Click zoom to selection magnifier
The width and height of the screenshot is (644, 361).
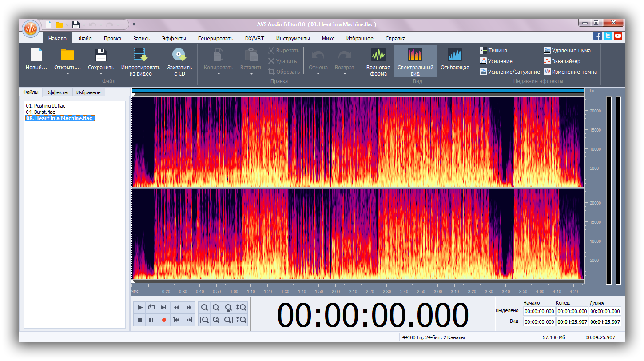[x=216, y=320]
